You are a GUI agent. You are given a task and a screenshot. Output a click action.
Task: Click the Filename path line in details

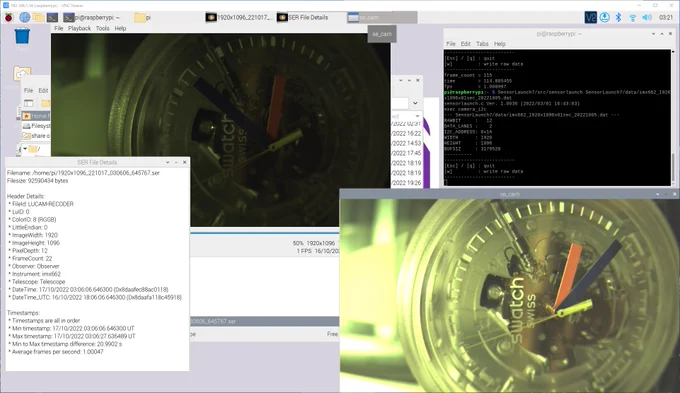click(x=83, y=173)
